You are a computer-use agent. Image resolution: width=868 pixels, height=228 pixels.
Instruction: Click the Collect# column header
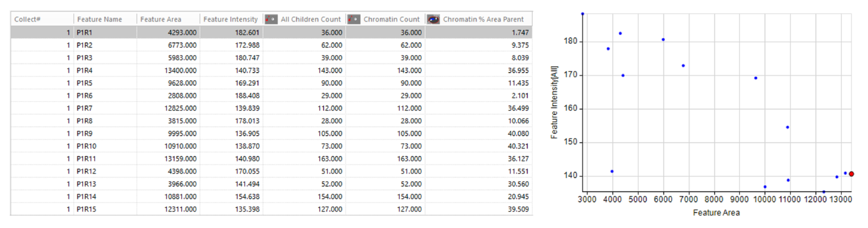coord(27,19)
